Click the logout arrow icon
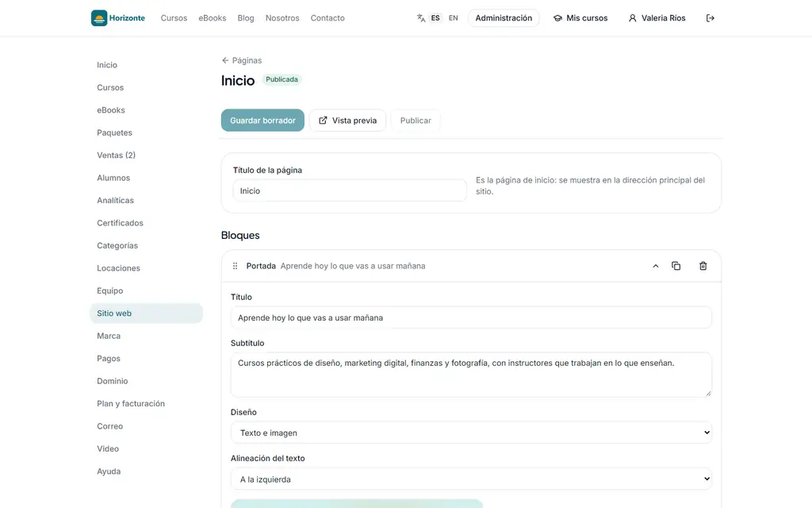 [x=710, y=18]
